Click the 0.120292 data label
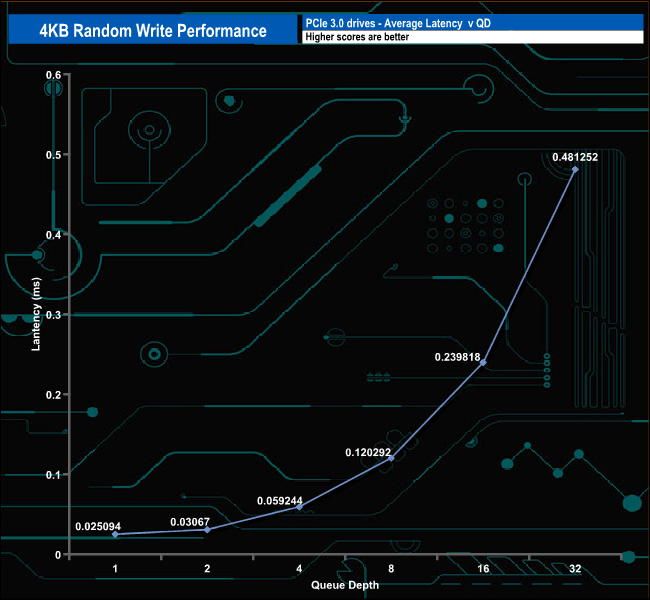The width and height of the screenshot is (650, 600). [x=368, y=452]
